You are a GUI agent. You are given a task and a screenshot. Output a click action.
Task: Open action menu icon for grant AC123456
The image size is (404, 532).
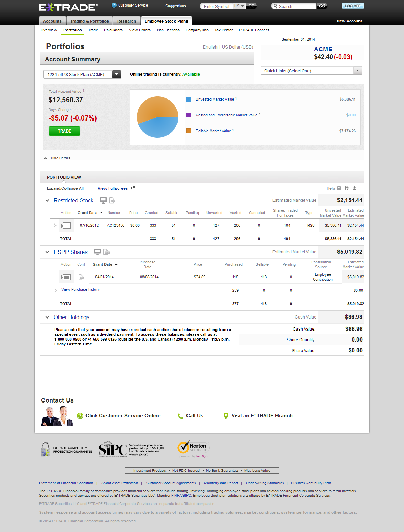coord(66,226)
